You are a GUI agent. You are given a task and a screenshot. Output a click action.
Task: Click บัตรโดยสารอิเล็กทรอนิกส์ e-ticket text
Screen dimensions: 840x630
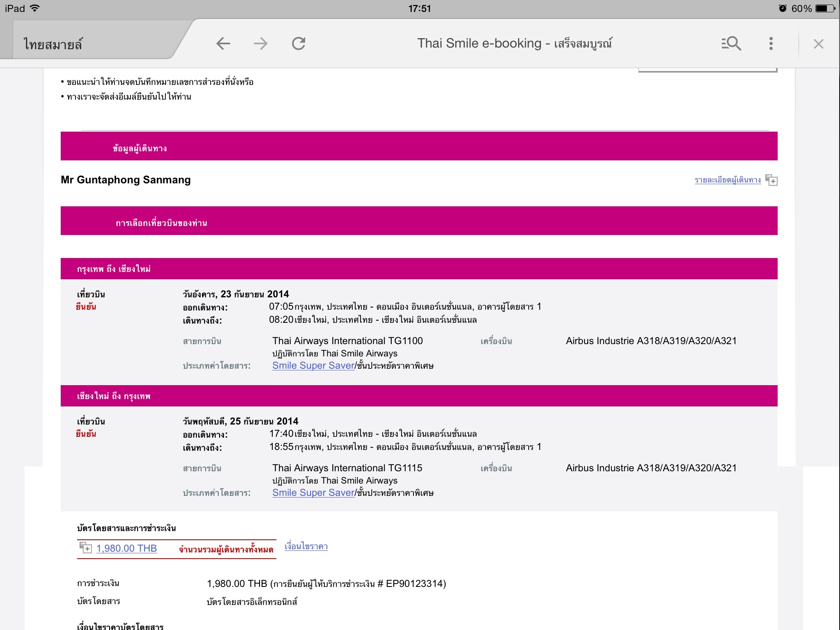point(252,602)
